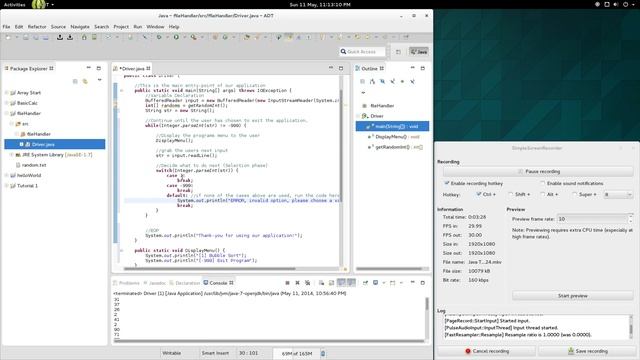The image size is (640, 360).
Task: Toggle the Alt + hotkey checkbox
Action: [x=542, y=194]
